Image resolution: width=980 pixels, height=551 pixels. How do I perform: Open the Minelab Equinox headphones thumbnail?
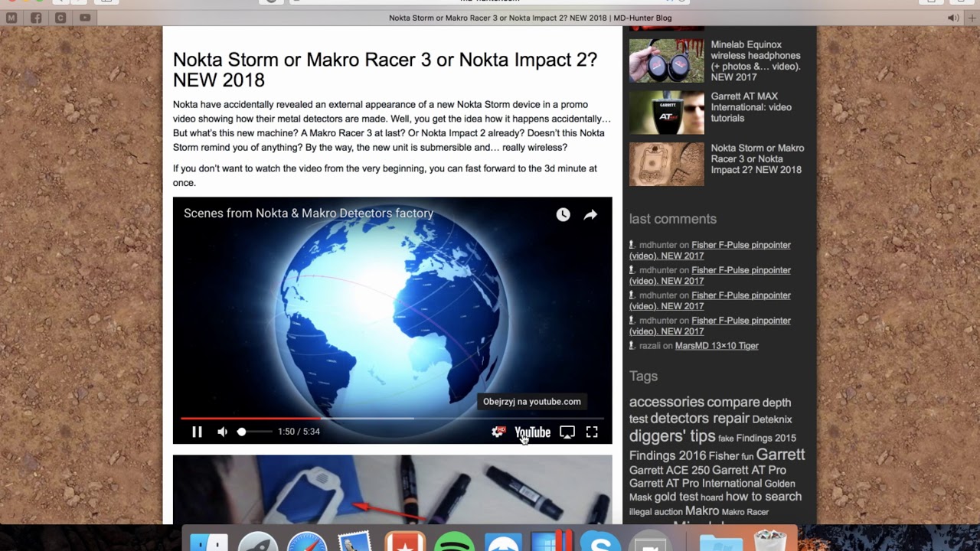tap(666, 60)
